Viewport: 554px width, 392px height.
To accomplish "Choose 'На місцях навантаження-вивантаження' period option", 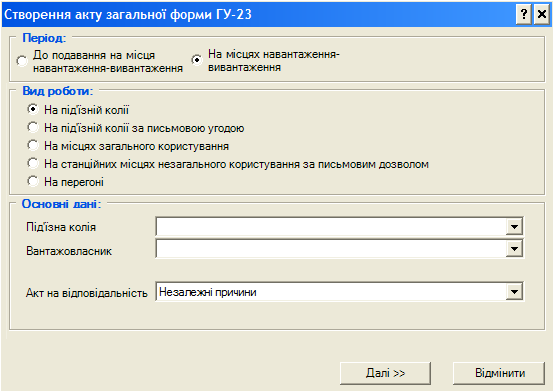I will (x=197, y=60).
